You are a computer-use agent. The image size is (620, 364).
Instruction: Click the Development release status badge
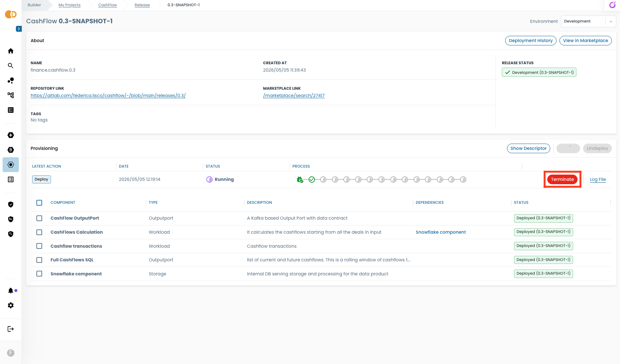pyautogui.click(x=539, y=72)
